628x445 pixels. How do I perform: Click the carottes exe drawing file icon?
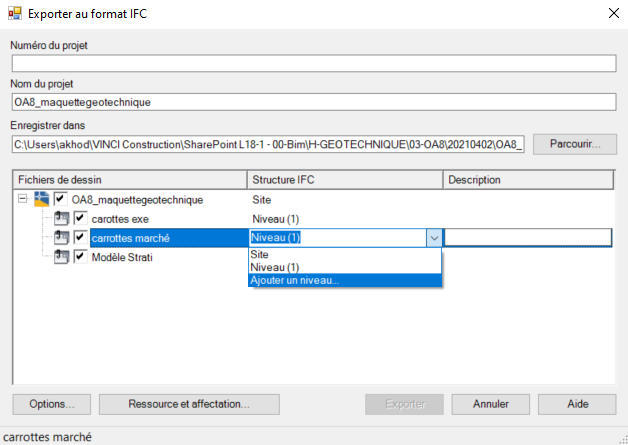[62, 218]
